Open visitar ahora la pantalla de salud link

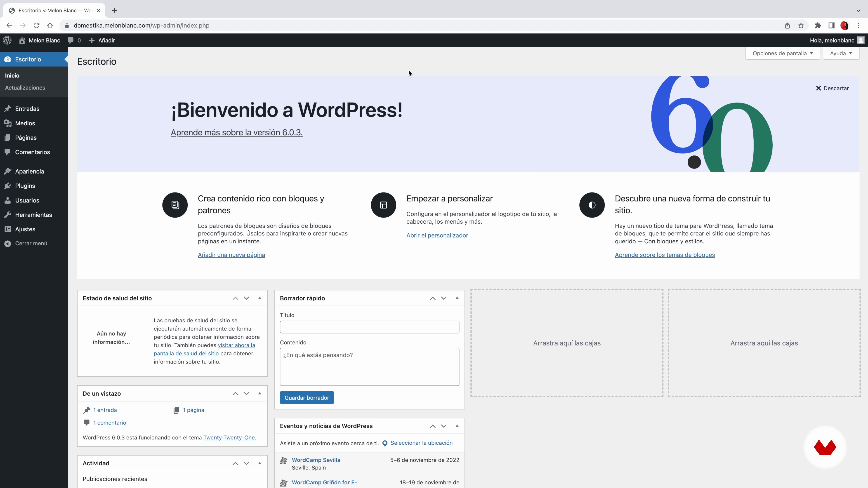204,349
